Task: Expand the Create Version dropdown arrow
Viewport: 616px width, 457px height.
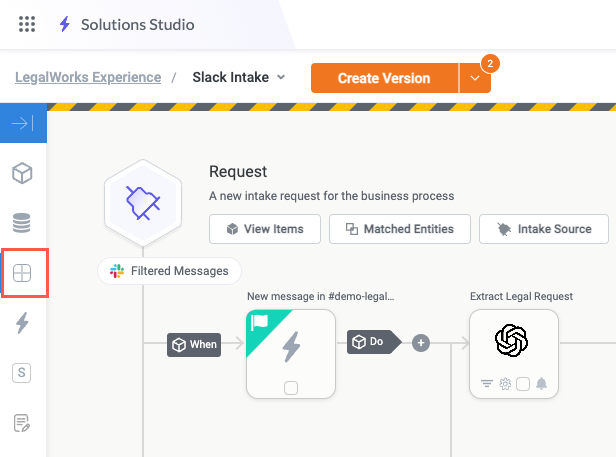Action: pyautogui.click(x=474, y=78)
